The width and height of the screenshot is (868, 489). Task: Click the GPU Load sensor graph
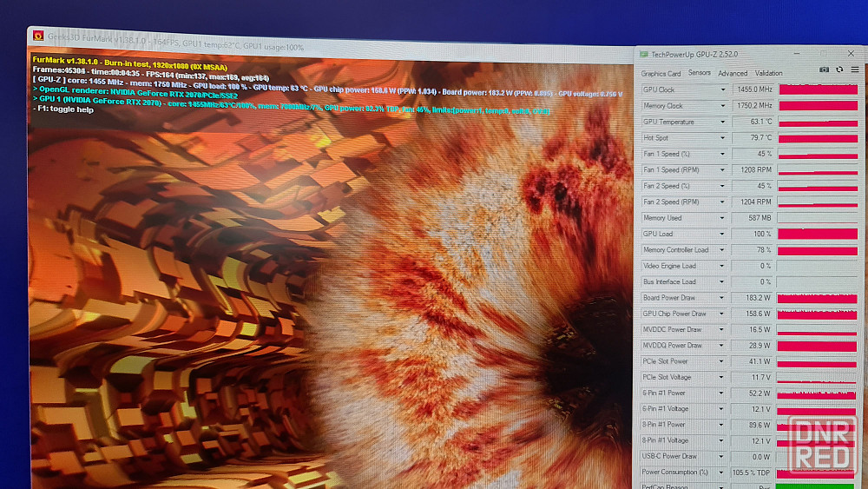(x=818, y=234)
